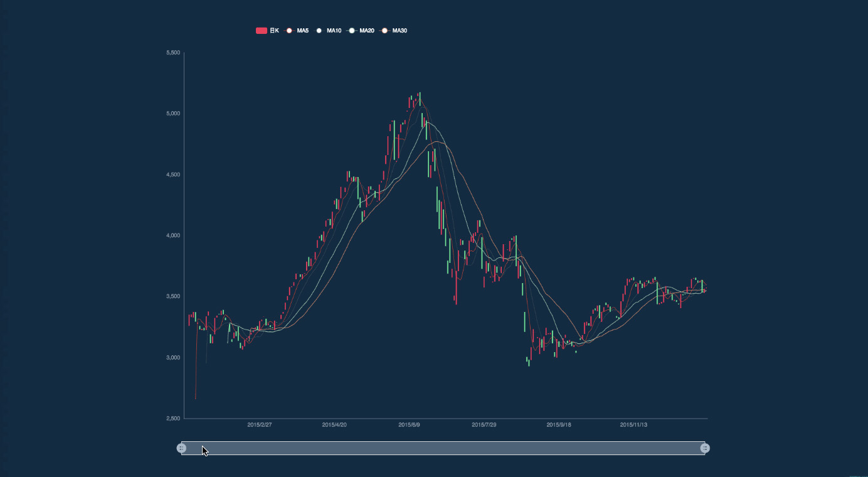Click the middle of the data zoom slider bar
The image size is (868, 477).
443,448
